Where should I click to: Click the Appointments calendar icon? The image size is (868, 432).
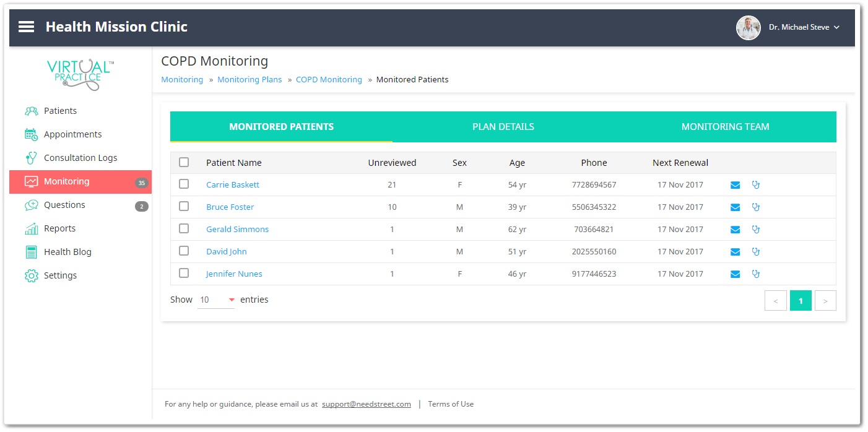(31, 134)
